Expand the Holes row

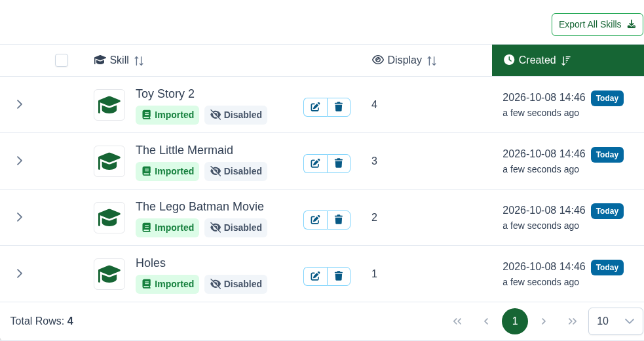point(19,273)
